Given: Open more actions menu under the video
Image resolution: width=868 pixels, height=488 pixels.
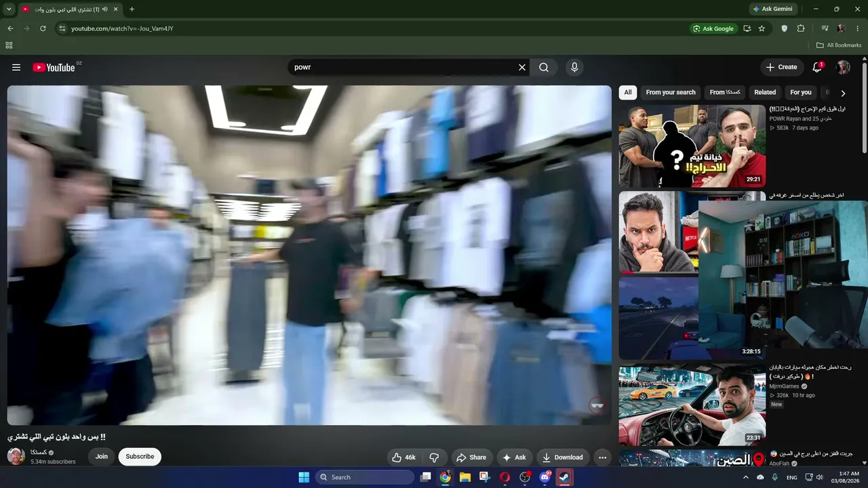Looking at the screenshot, I should point(602,457).
